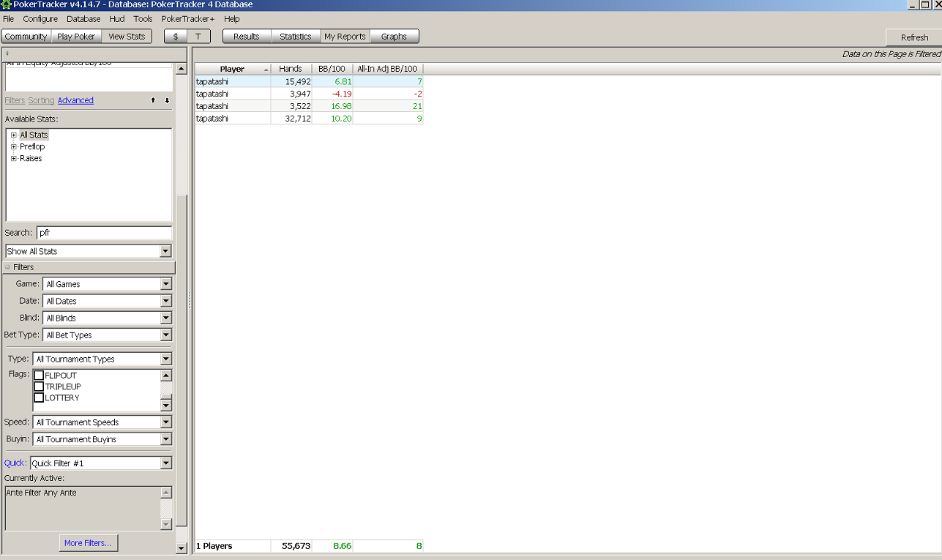
Task: Click the left panel scroll-down arrow
Action: [182, 548]
